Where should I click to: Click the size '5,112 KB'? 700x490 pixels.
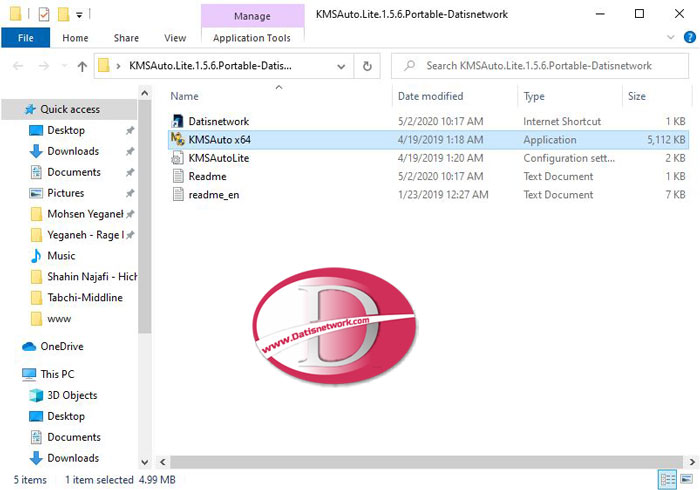click(666, 140)
